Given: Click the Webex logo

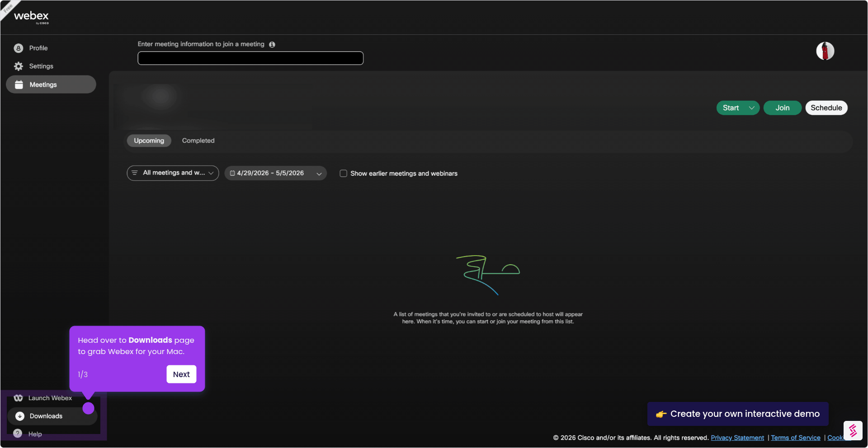Looking at the screenshot, I should point(31,17).
